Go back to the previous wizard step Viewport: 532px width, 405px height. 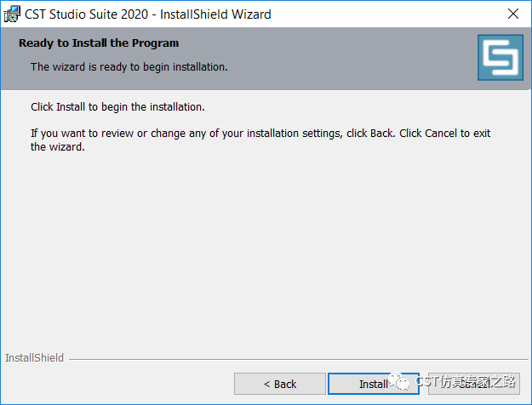(x=280, y=384)
